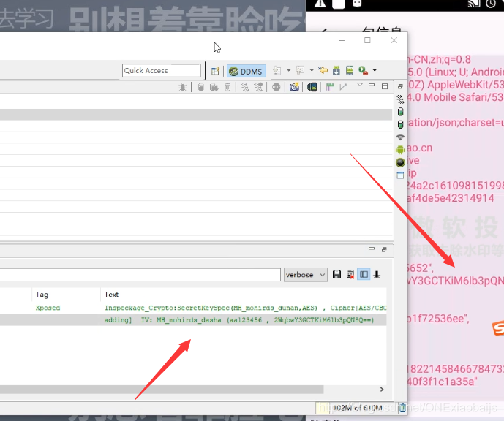Toggle LogCat scroll lock arrow
The width and height of the screenshot is (504, 421).
(377, 275)
